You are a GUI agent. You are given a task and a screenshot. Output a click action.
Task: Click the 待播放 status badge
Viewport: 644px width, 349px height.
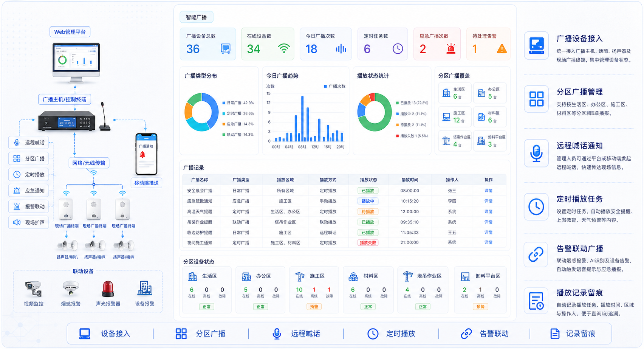[368, 212]
